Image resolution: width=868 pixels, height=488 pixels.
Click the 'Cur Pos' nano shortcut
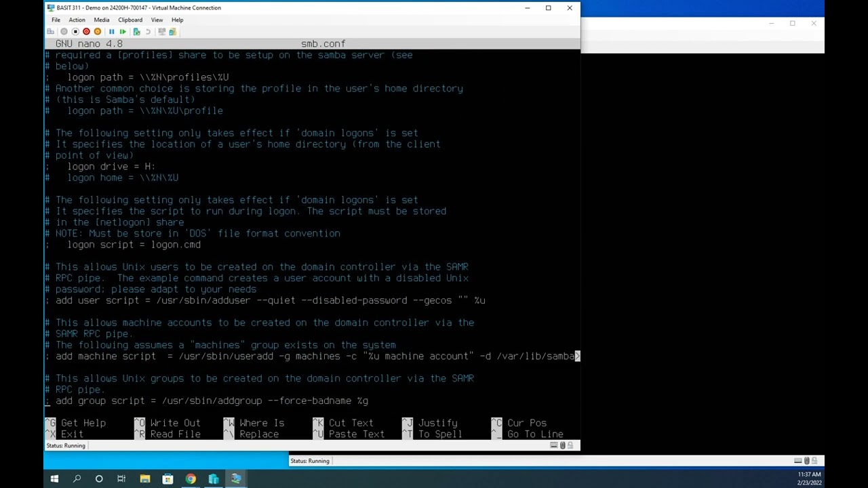click(527, 423)
